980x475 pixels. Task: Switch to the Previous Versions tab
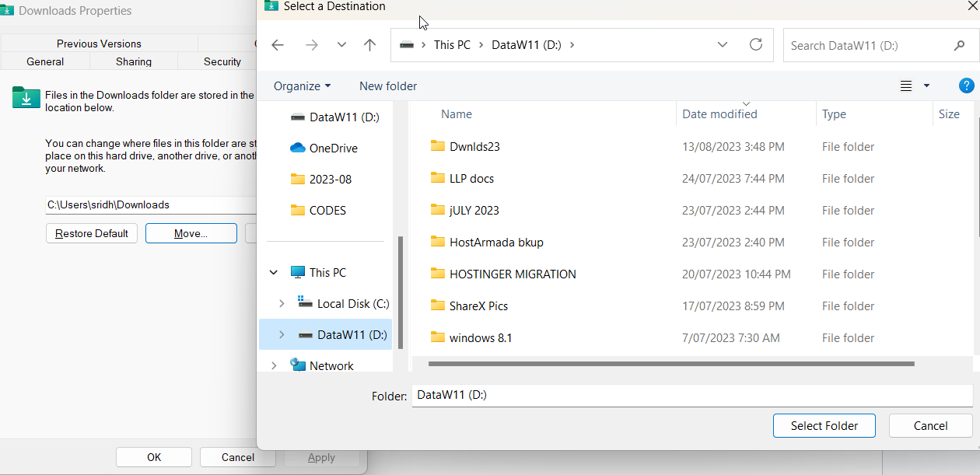click(x=99, y=44)
